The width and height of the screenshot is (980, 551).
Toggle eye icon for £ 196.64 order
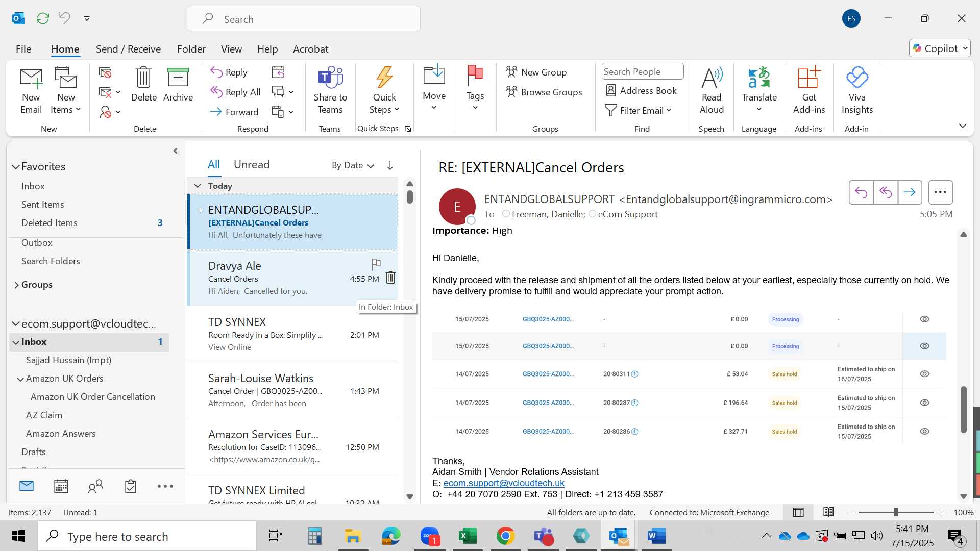click(924, 403)
